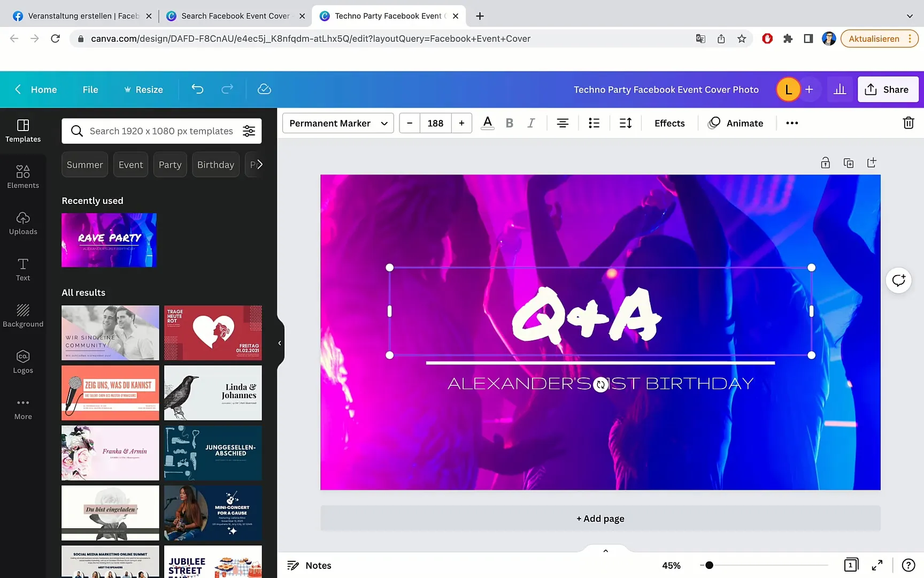Viewport: 924px width, 578px height.
Task: Select the Birthday category chip
Action: click(215, 164)
